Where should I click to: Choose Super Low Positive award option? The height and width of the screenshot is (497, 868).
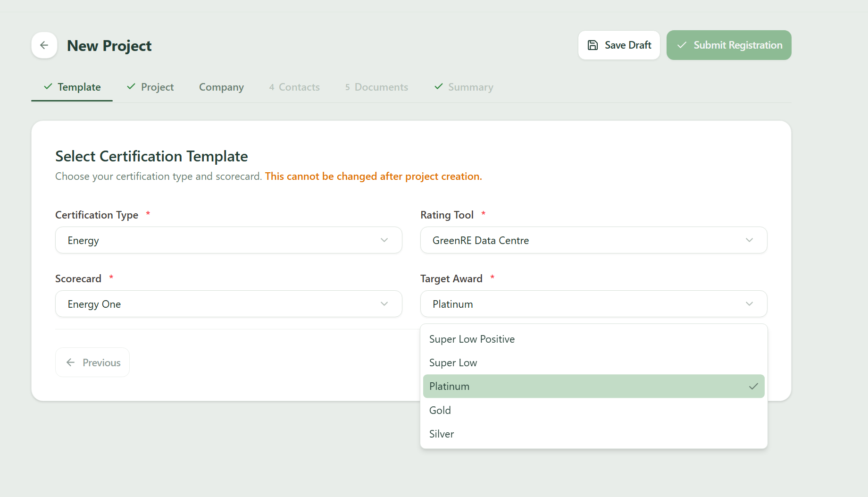tap(594, 339)
